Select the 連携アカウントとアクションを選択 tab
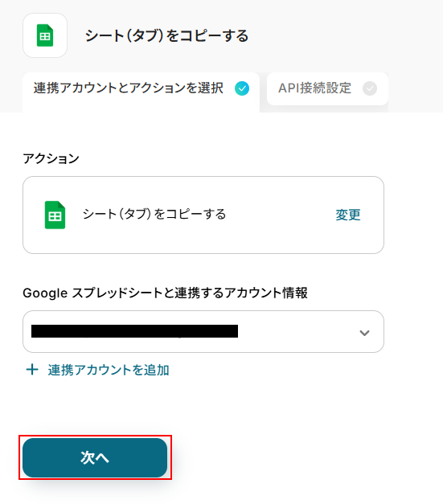The image size is (443, 504). pos(142,92)
